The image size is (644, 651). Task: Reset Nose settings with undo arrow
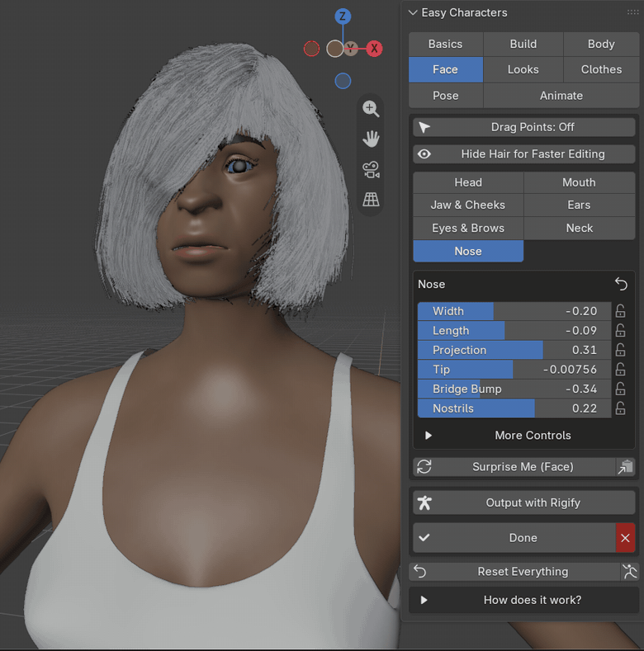point(621,285)
